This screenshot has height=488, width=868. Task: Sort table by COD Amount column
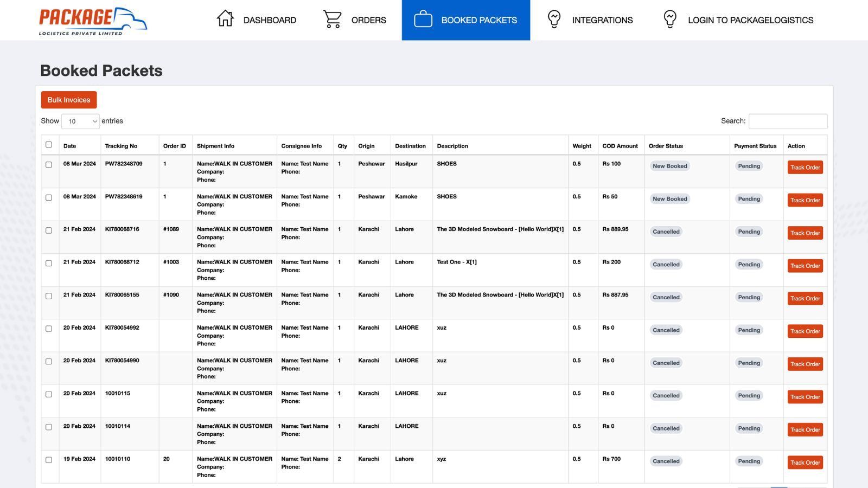point(620,146)
